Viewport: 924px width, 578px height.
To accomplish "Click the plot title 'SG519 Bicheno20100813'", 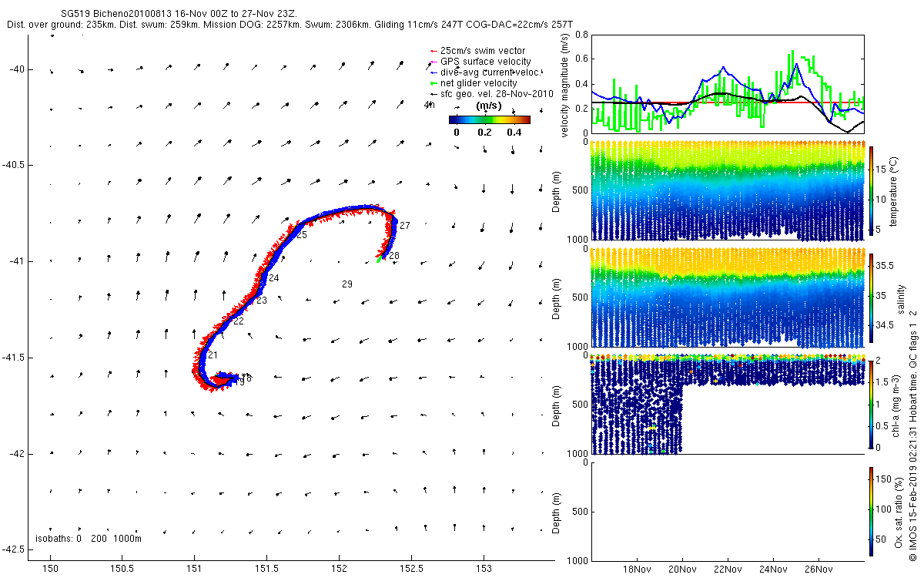I will 117,14.
